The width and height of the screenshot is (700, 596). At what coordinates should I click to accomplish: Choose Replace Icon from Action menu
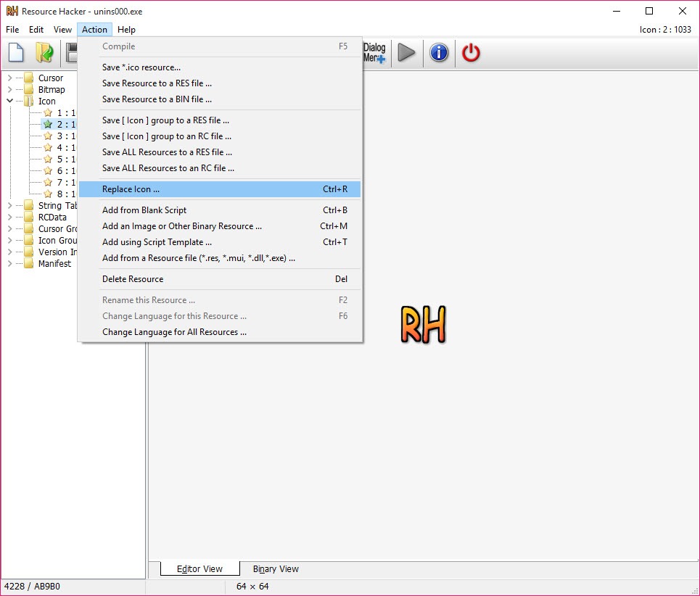(x=220, y=189)
